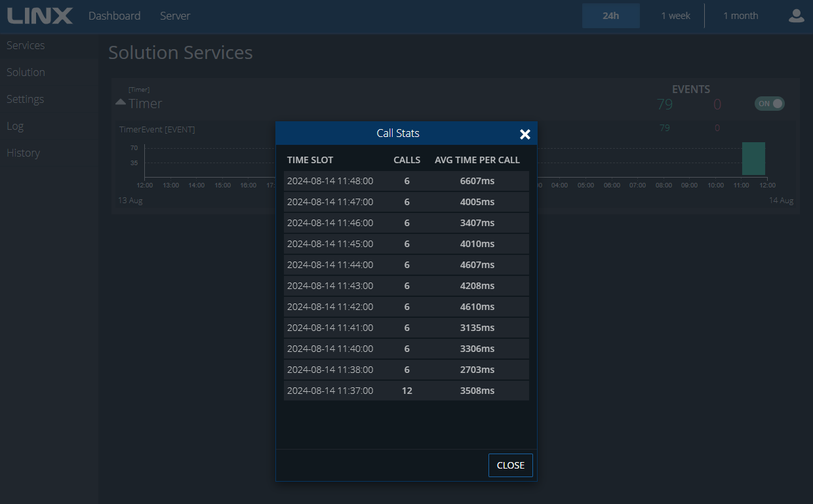813x504 pixels.
Task: Select the 2024-08-14 11:45:00 row
Action: tap(406, 244)
